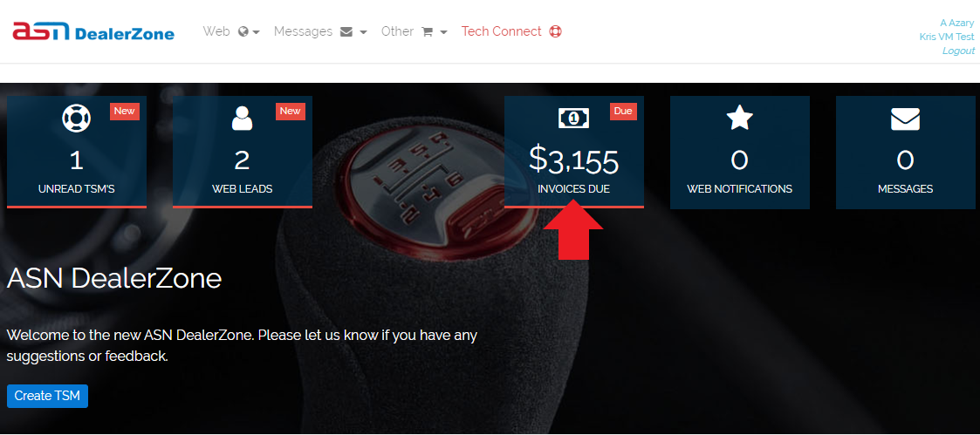Click the globe icon beside Web
Screen dimensions: 980x435
pyautogui.click(x=243, y=32)
